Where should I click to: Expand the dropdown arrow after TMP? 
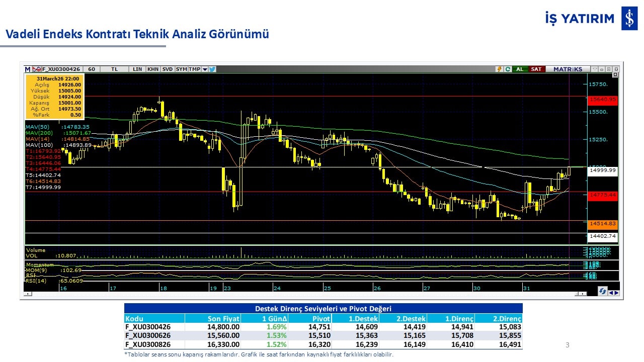coord(205,69)
